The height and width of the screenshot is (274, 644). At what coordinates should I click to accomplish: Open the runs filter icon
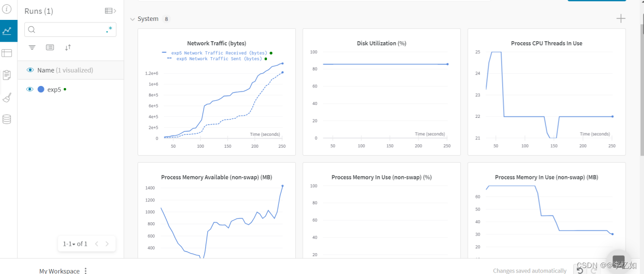[x=32, y=47]
